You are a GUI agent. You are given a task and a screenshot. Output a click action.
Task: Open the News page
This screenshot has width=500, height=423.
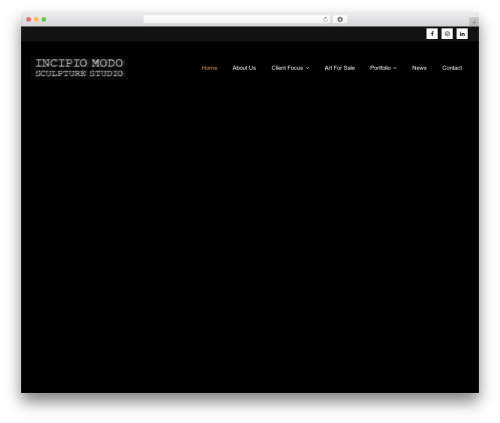pyautogui.click(x=419, y=68)
